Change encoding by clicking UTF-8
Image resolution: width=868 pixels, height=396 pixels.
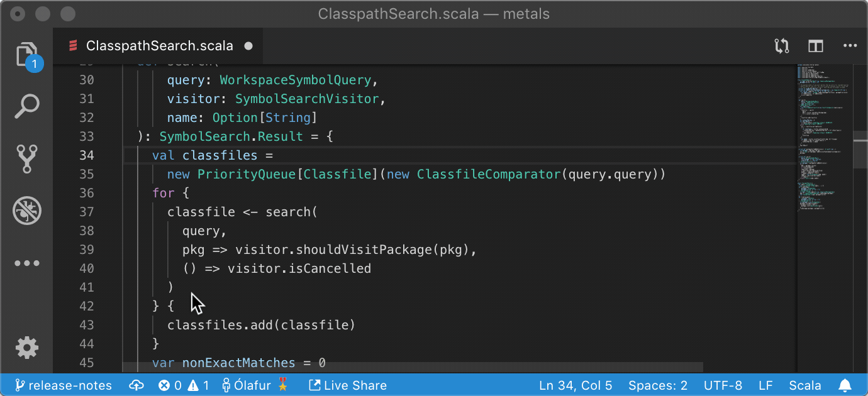723,385
